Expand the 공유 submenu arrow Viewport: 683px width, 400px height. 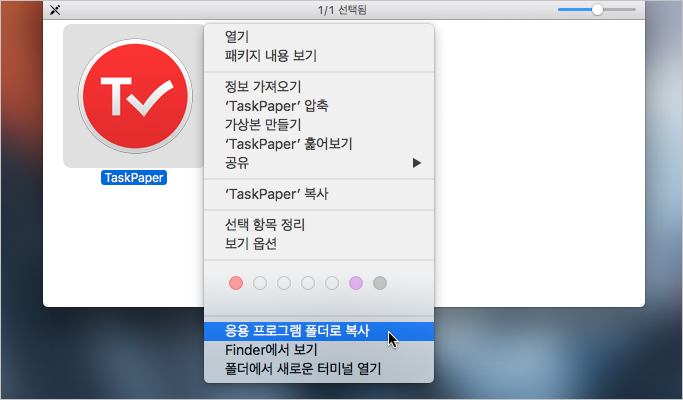click(x=417, y=163)
